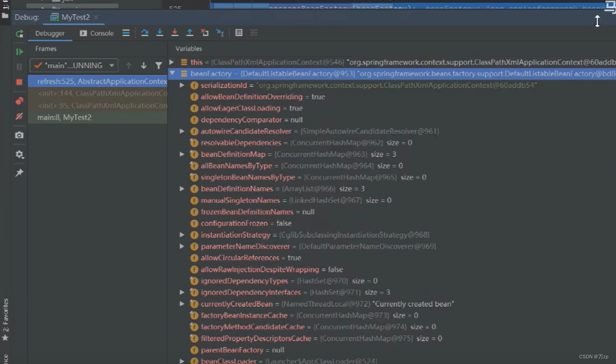The image size is (616, 364).
Task: Run to cursor
Action: (x=220, y=33)
